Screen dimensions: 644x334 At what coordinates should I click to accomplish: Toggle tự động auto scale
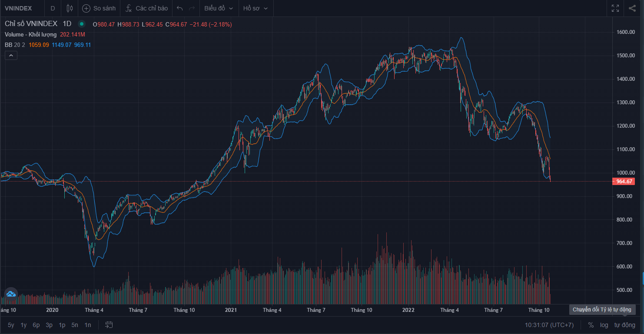tap(624, 325)
